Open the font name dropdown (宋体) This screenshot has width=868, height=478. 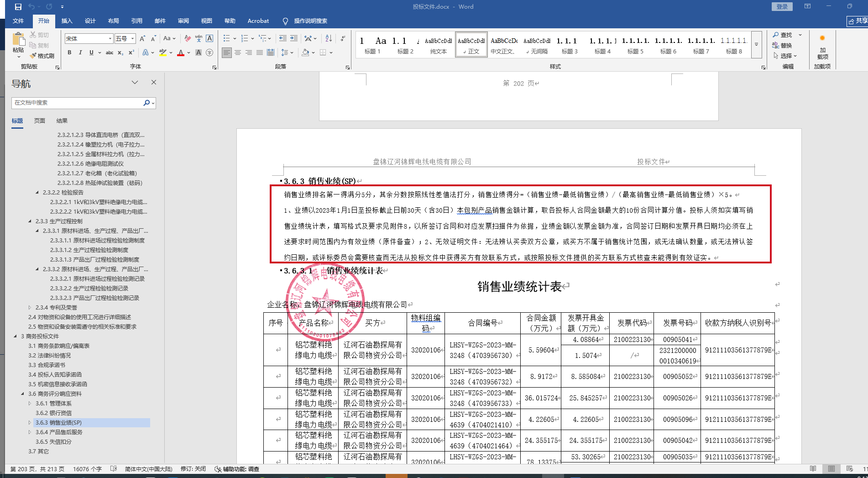click(110, 39)
